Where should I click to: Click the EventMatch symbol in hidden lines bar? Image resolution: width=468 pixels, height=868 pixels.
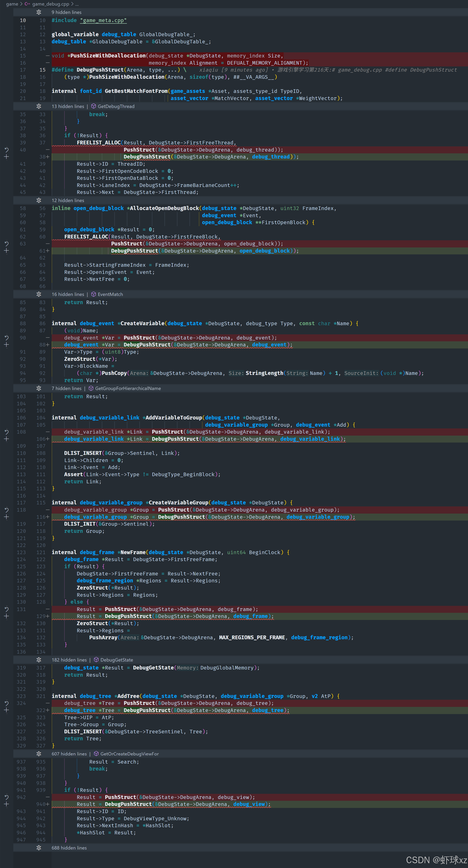tap(110, 295)
